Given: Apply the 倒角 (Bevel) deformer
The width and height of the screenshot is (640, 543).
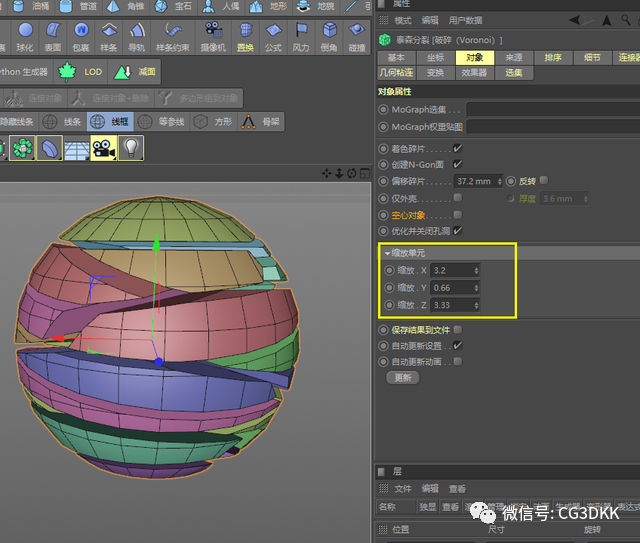Looking at the screenshot, I should click(329, 37).
